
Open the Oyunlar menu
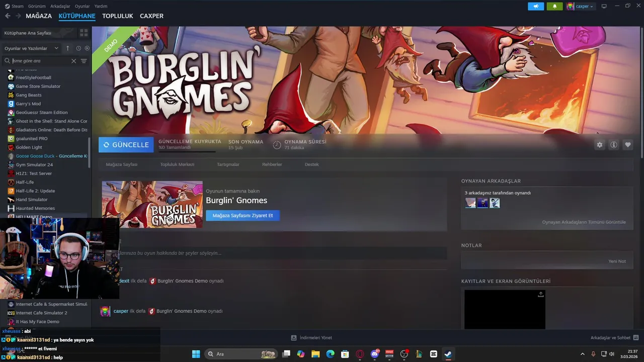pos(83,6)
